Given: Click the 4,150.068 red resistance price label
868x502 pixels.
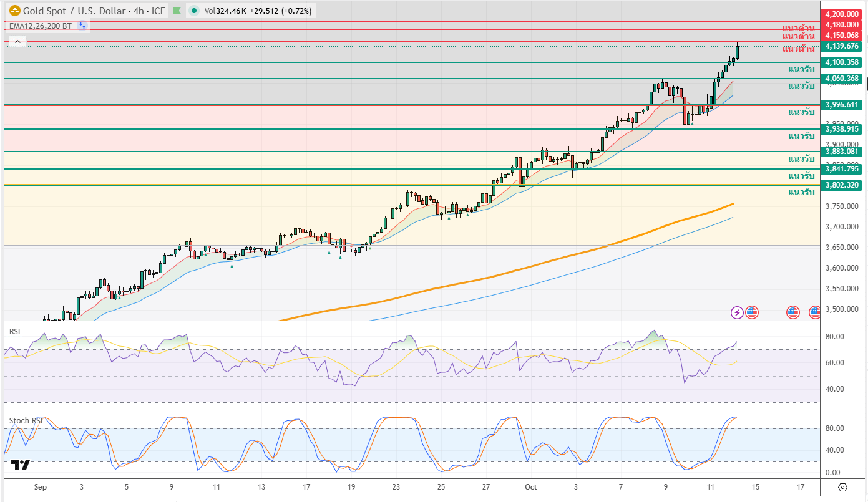Looking at the screenshot, I should tap(842, 36).
